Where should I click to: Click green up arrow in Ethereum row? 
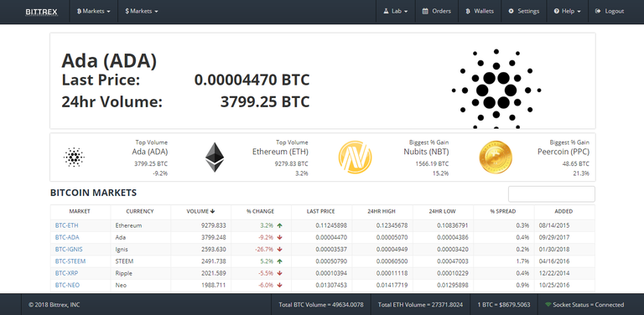pyautogui.click(x=280, y=225)
